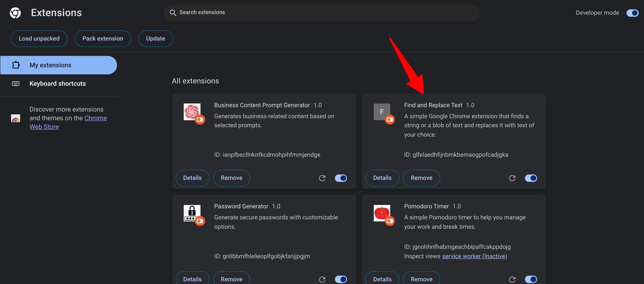
Task: Click the Pomodoro Timer reload icon
Action: [x=512, y=279]
